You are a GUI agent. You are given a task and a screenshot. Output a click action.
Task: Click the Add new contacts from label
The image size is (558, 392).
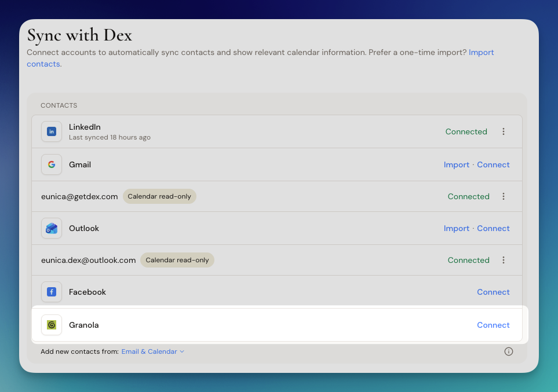coord(80,351)
